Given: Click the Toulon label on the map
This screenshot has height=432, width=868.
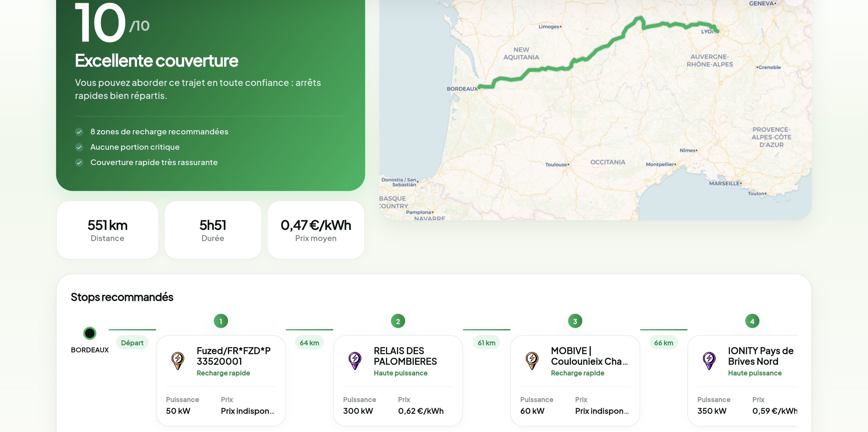Looking at the screenshot, I should click(757, 194).
